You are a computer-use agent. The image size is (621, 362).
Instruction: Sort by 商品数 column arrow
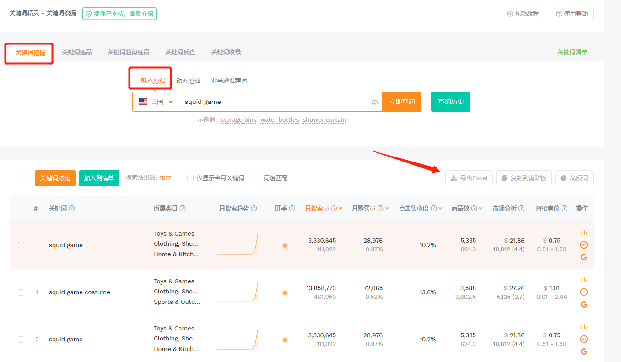480,208
